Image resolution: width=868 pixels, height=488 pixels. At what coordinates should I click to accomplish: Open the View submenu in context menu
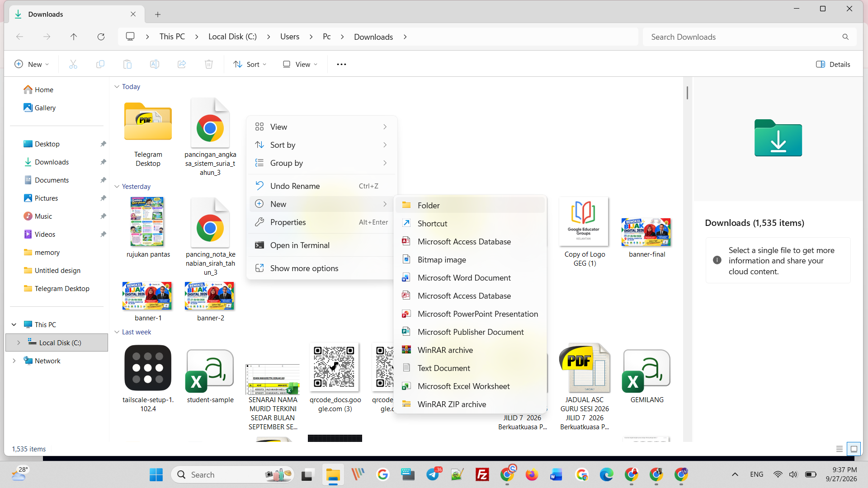coord(322,127)
